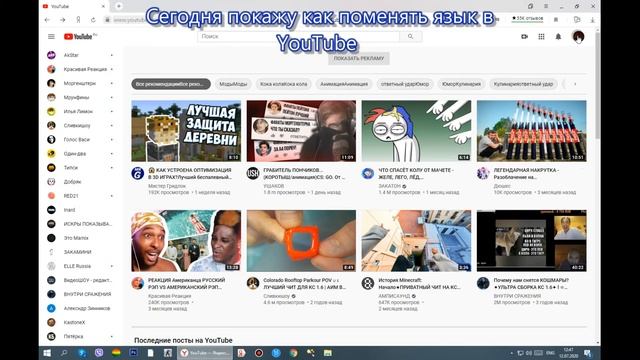Click the bookmark icon in address bar

[556, 19]
